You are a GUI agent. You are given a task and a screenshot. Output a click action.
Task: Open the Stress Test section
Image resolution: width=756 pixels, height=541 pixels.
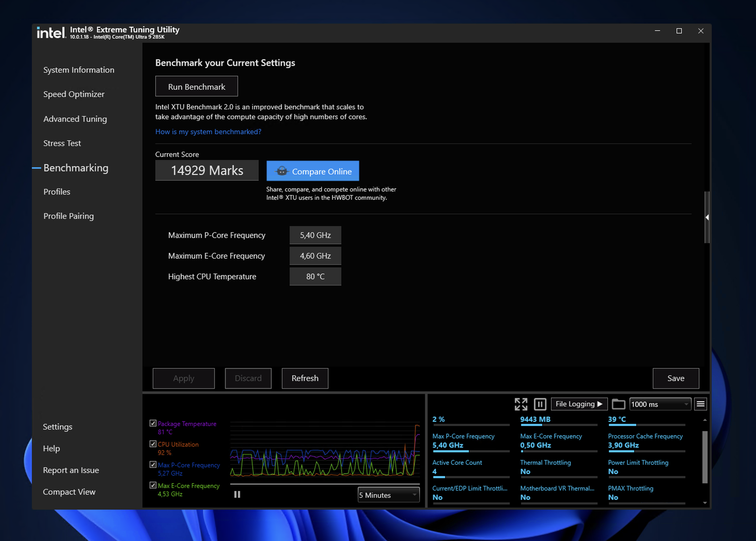62,143
